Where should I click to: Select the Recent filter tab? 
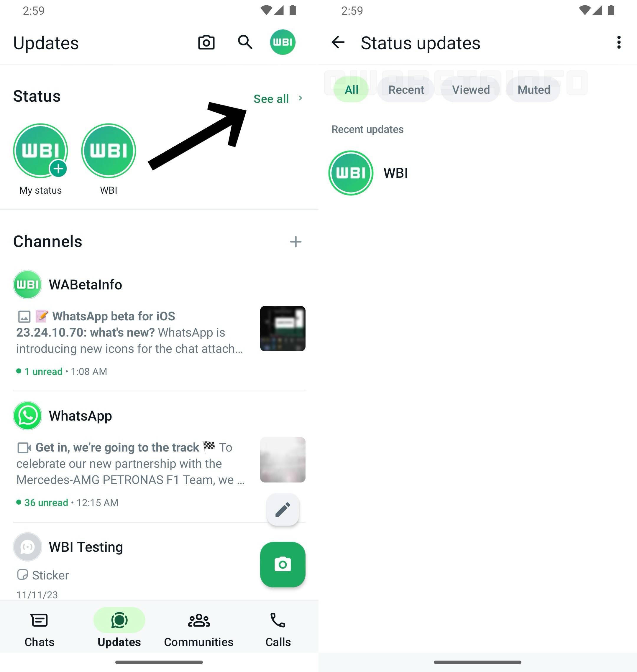click(x=406, y=89)
